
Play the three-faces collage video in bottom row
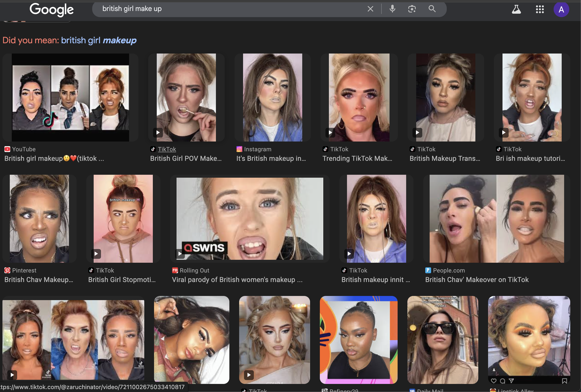pyautogui.click(x=73, y=340)
